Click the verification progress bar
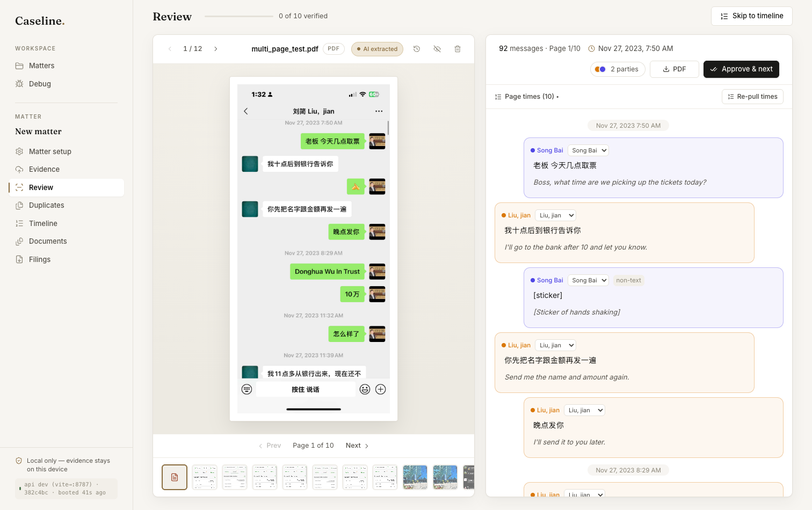The width and height of the screenshot is (812, 510). [239, 16]
